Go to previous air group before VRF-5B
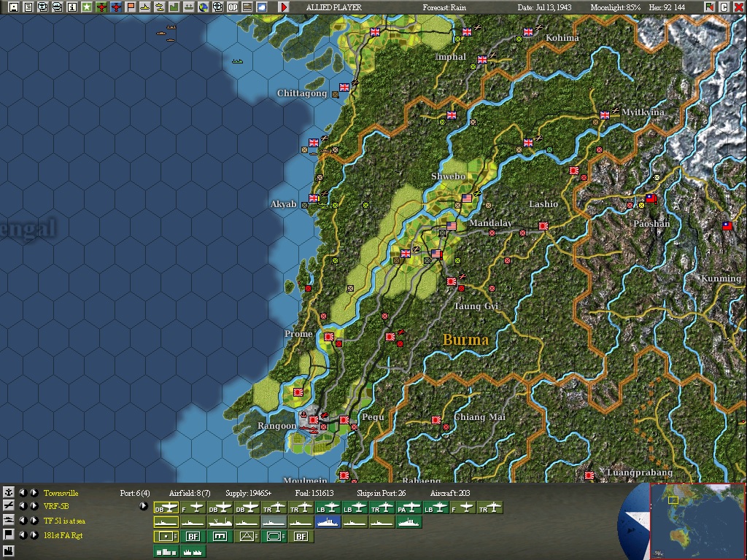Screen dimensions: 747x560 coord(23,506)
